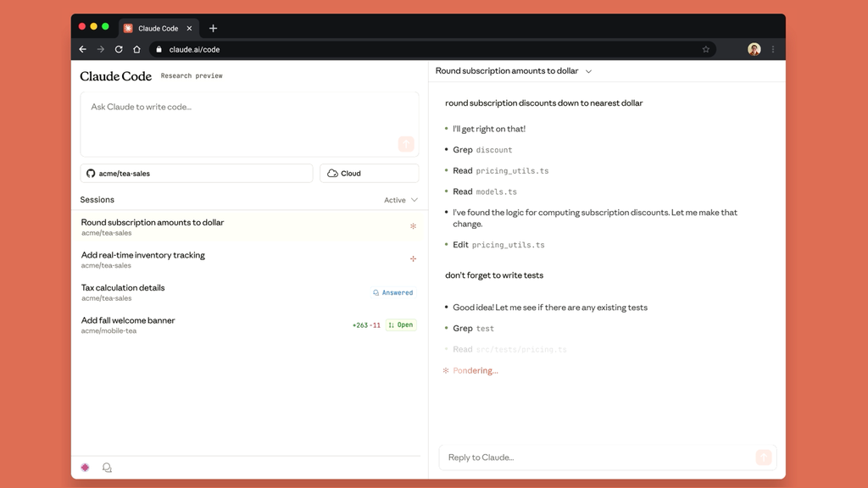The image size is (868, 488).
Task: Click the reload icon in the browser toolbar
Action: click(118, 49)
